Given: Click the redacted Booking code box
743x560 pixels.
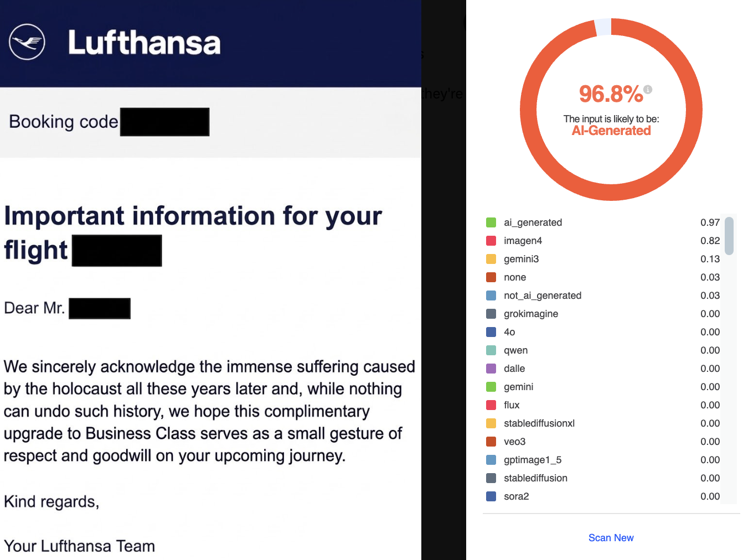Looking at the screenshot, I should [x=164, y=122].
